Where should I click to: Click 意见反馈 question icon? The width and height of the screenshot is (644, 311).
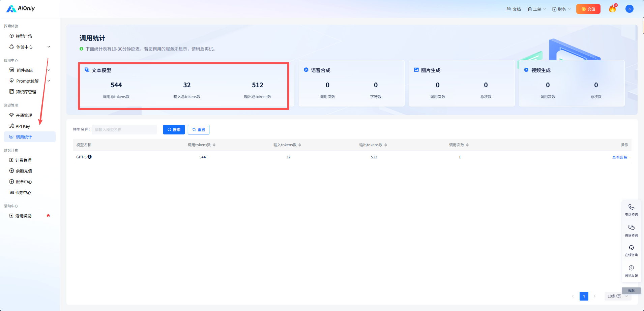pyautogui.click(x=631, y=268)
